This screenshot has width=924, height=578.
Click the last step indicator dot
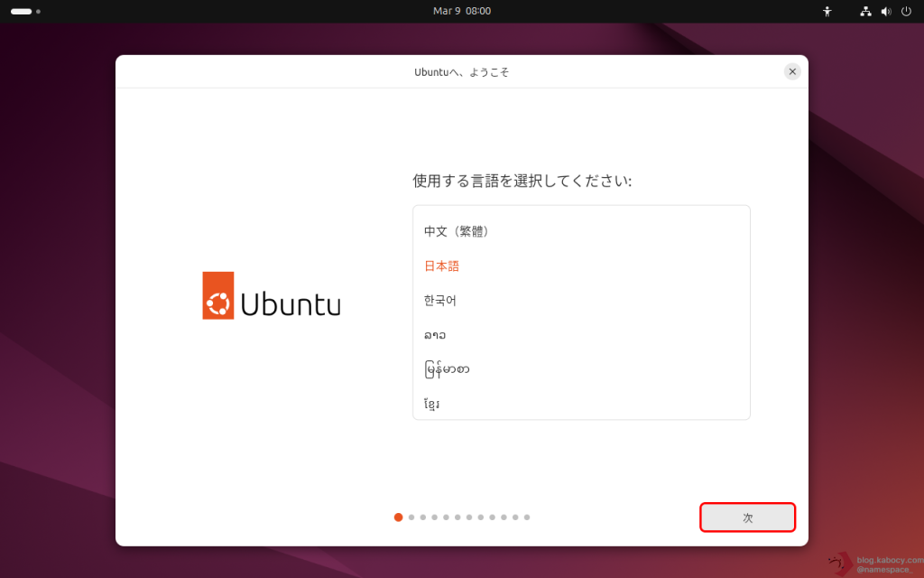pyautogui.click(x=527, y=517)
